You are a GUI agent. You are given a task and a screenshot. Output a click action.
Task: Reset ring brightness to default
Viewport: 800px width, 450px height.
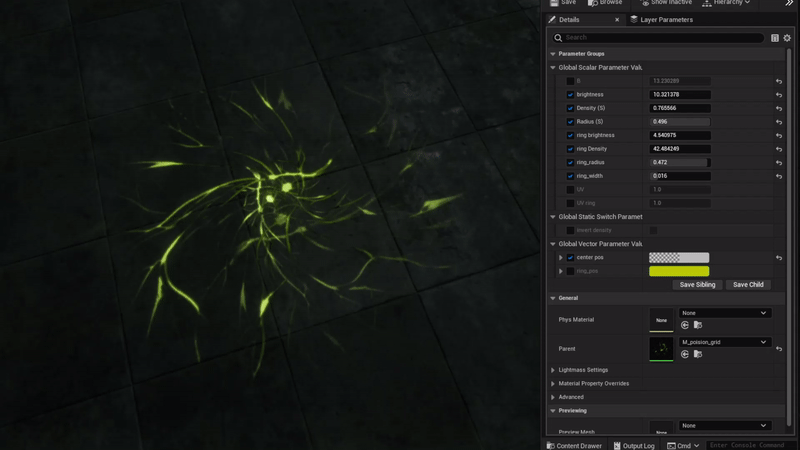779,136
